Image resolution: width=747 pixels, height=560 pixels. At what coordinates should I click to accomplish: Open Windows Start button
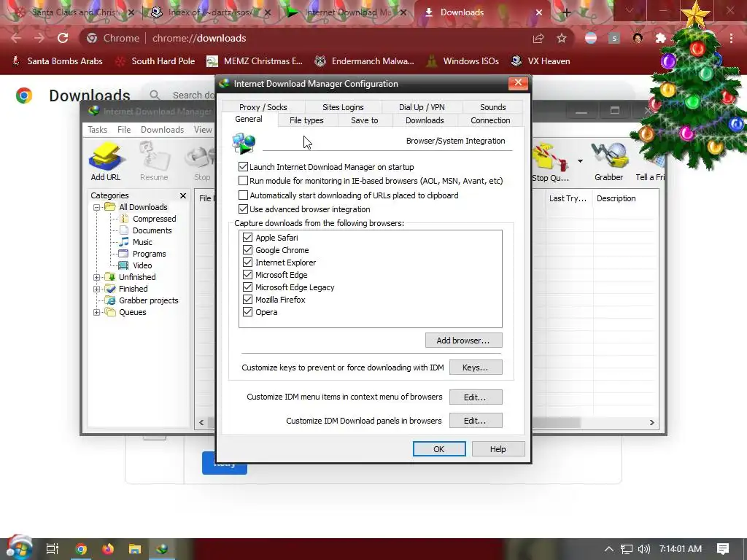18,548
